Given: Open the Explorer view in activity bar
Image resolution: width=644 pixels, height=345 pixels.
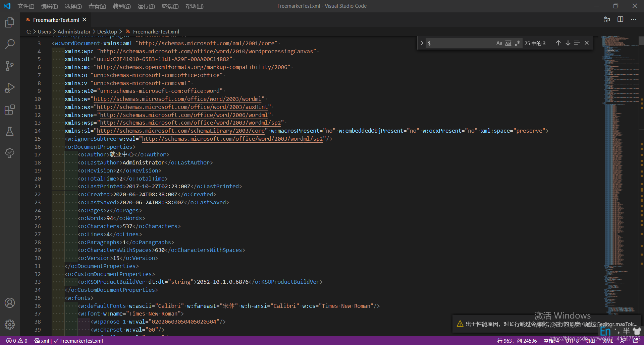Looking at the screenshot, I should point(10,22).
